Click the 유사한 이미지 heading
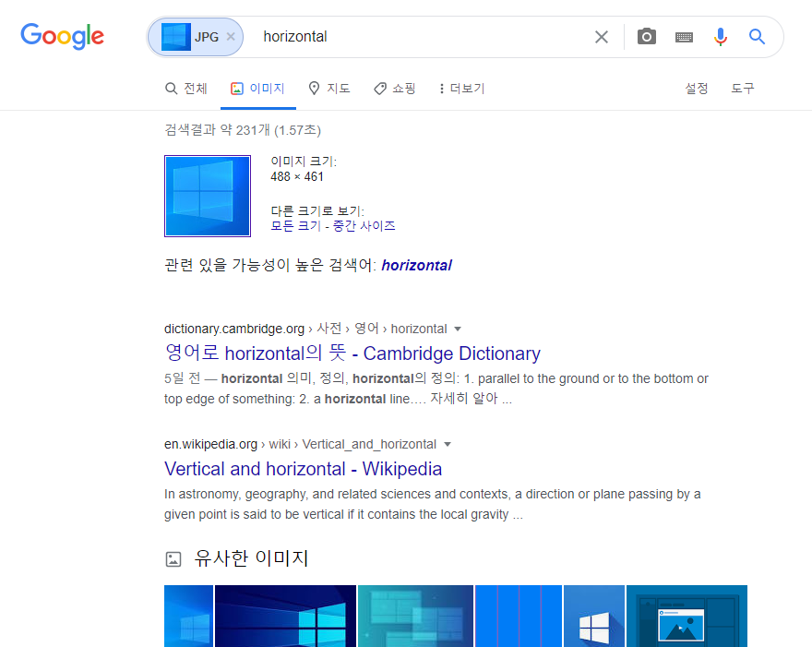The width and height of the screenshot is (812, 647). (x=251, y=558)
